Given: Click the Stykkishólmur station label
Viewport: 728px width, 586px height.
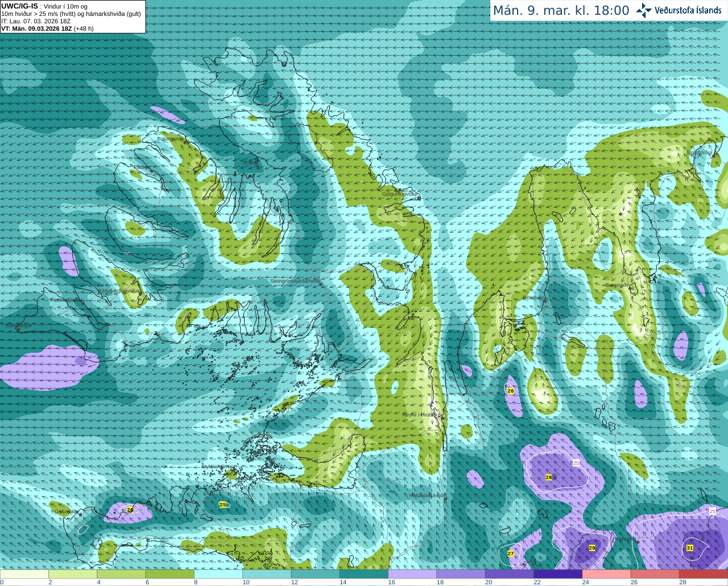Looking at the screenshot, I should point(218,467).
